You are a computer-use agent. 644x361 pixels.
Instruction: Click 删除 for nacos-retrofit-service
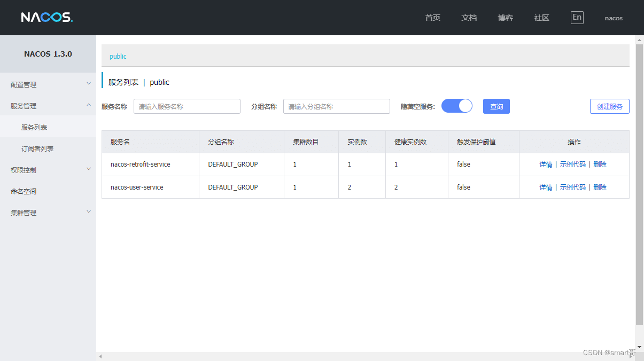(600, 164)
